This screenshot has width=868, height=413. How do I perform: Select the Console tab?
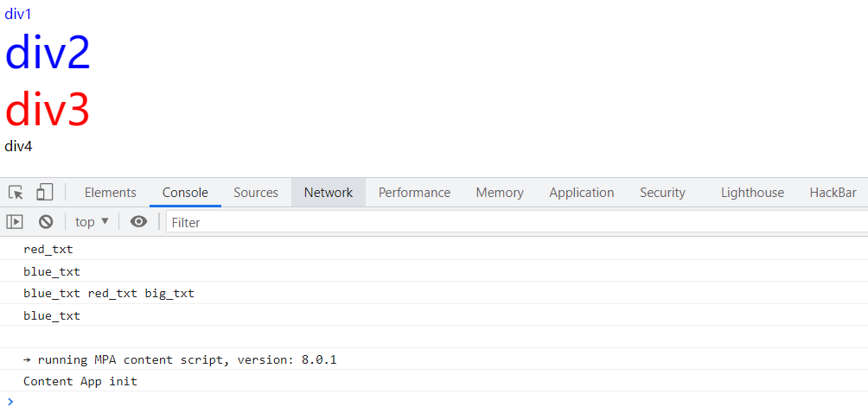[x=185, y=193]
